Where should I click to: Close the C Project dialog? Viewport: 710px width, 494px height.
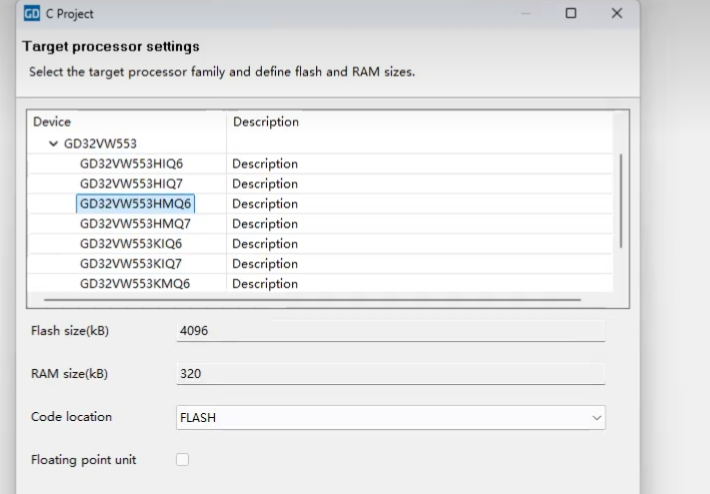tap(616, 14)
